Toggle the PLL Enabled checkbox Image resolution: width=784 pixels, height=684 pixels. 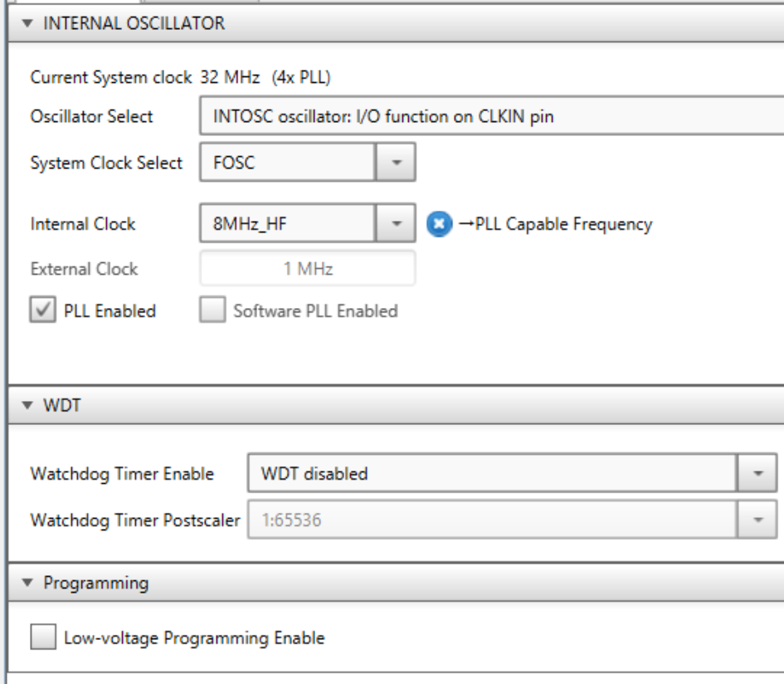pos(42,310)
